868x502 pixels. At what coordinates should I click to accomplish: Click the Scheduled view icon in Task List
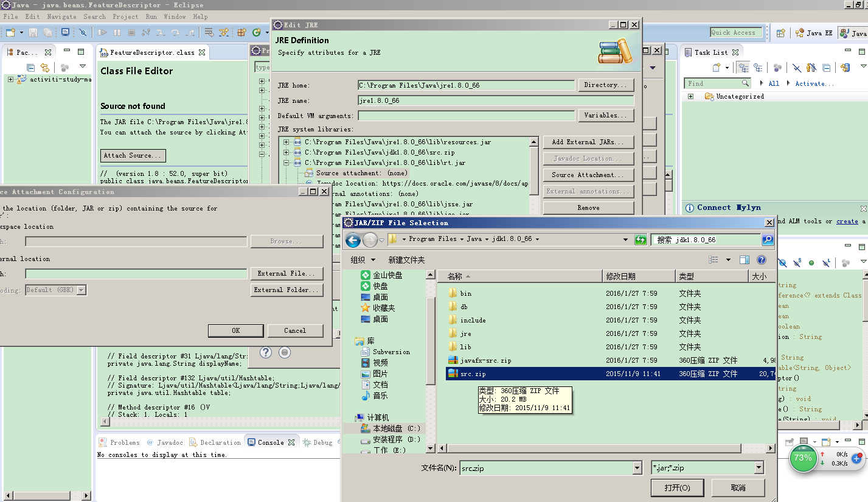[758, 68]
